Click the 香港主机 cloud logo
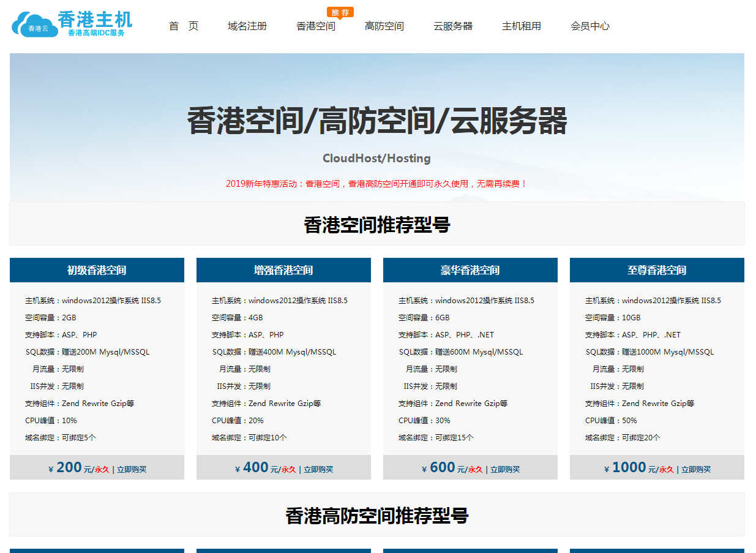 [71, 23]
